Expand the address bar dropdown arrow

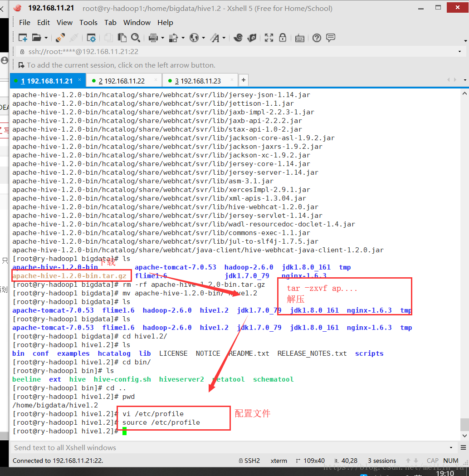click(x=459, y=52)
